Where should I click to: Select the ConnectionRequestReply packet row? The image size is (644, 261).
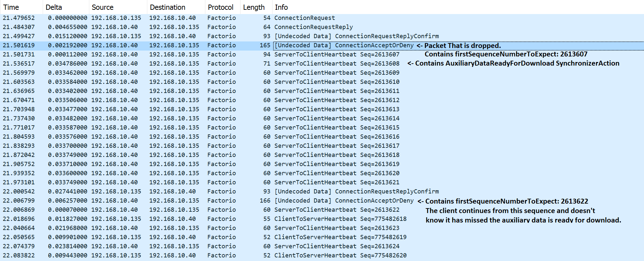click(x=313, y=27)
